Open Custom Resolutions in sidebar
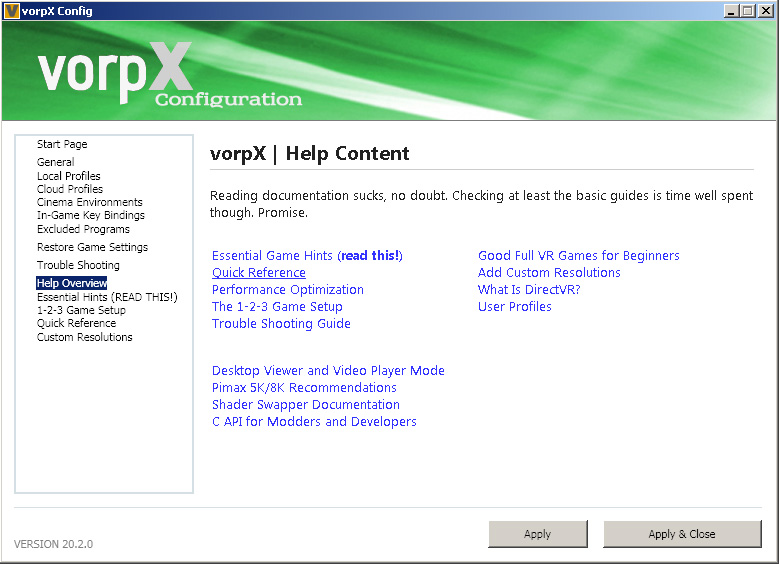 tap(84, 337)
